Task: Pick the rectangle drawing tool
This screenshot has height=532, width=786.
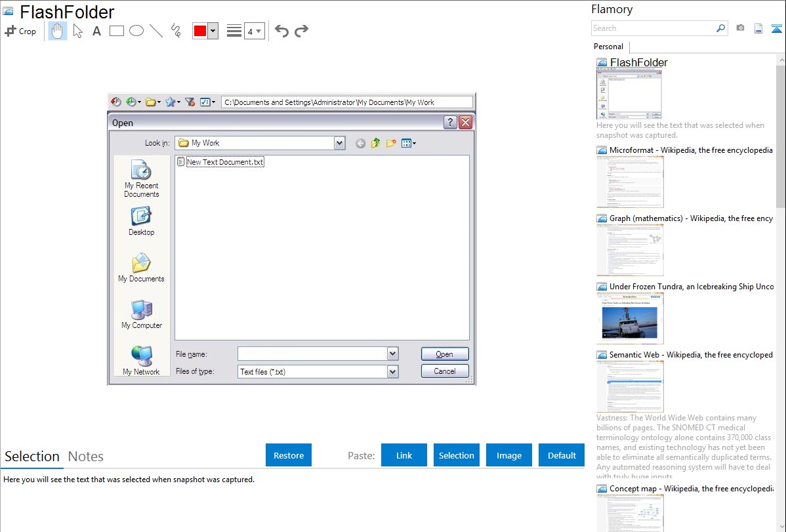Action: click(116, 31)
